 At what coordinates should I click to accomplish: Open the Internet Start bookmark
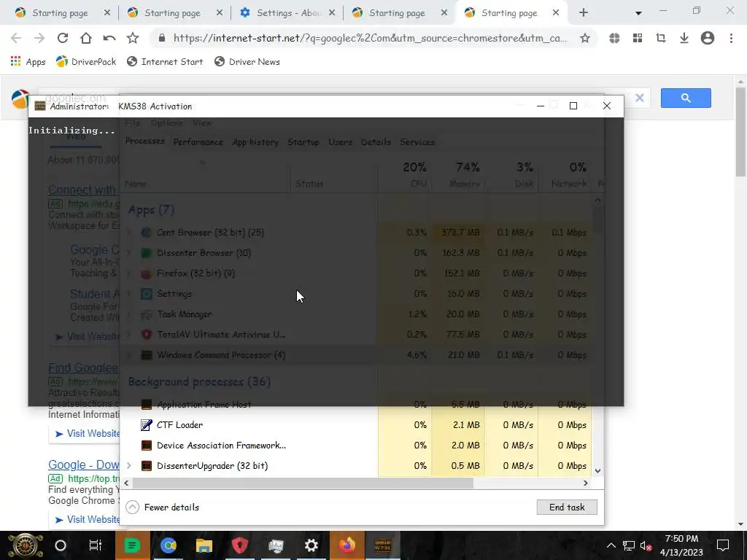165,61
